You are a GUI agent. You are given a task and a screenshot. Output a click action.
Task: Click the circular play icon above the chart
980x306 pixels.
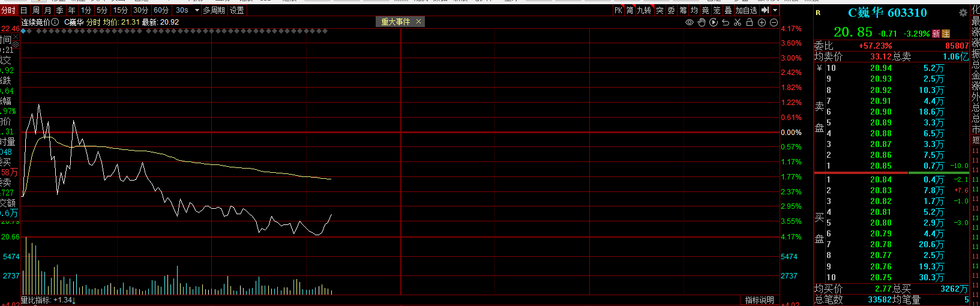714,22
